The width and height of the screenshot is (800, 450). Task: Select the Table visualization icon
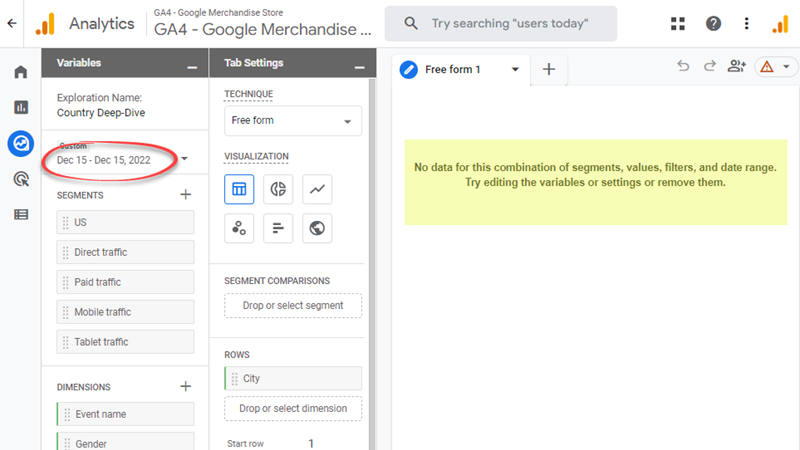pyautogui.click(x=239, y=189)
